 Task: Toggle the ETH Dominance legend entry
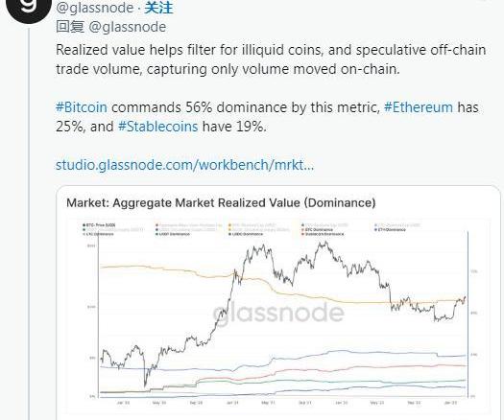[390, 229]
